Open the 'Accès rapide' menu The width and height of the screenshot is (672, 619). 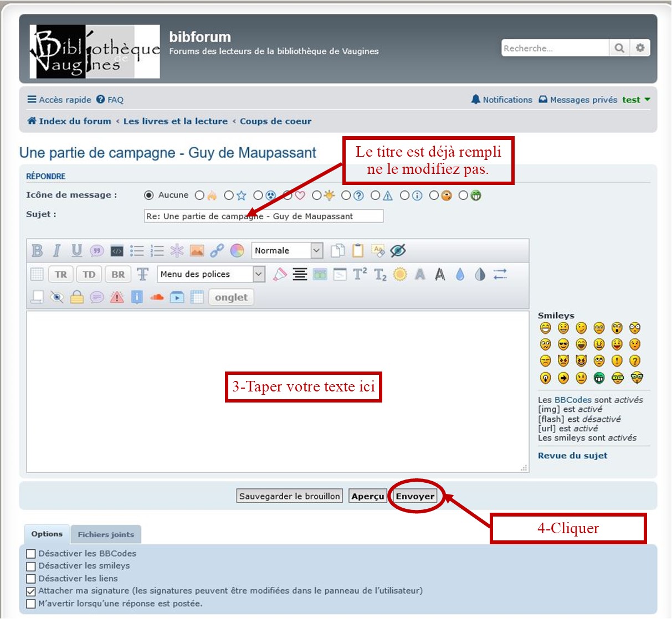(59, 100)
